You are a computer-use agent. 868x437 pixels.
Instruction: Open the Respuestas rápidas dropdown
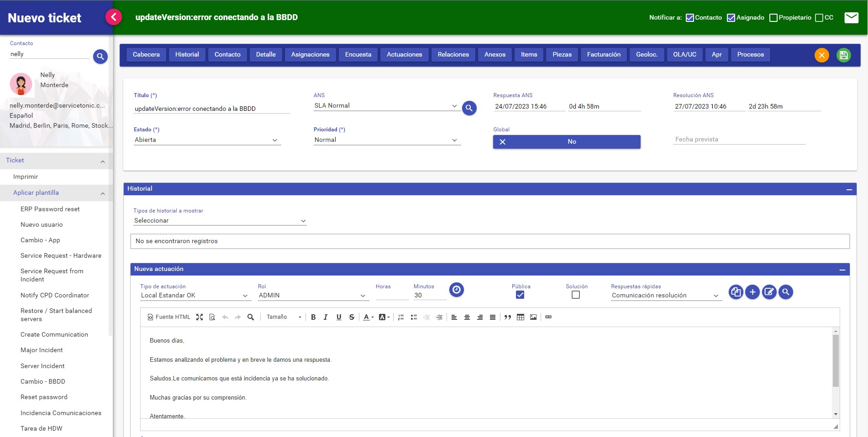pos(716,295)
